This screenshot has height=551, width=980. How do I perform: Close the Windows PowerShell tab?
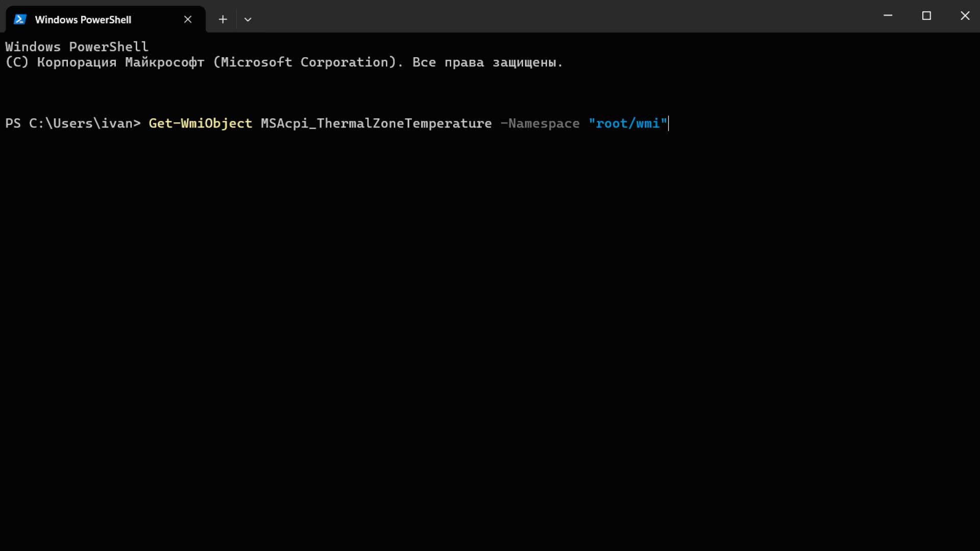[188, 19]
